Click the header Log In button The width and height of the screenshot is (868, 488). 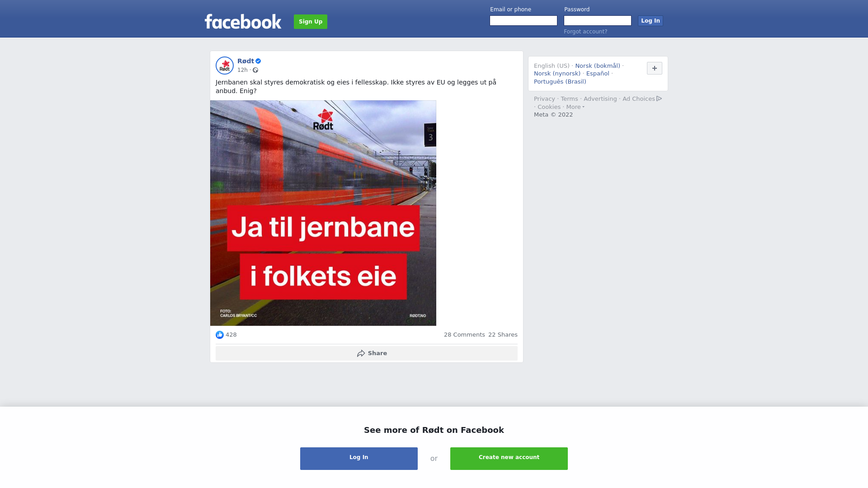coord(651,21)
